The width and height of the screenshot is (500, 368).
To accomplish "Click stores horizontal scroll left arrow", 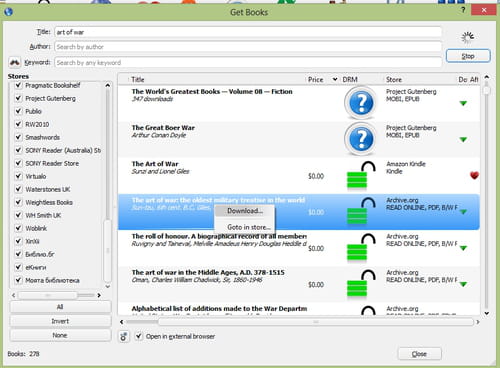I will [x=14, y=295].
